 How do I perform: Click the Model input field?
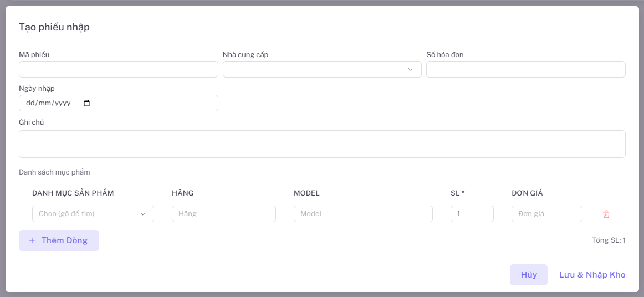tap(363, 214)
